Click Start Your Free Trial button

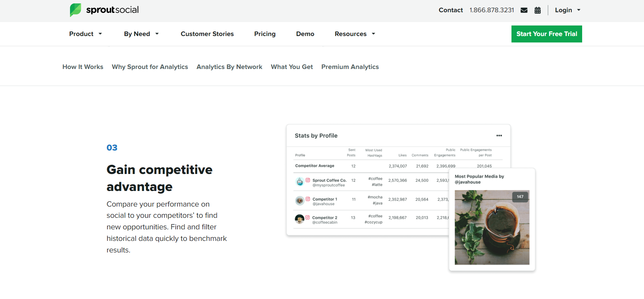coord(547,34)
